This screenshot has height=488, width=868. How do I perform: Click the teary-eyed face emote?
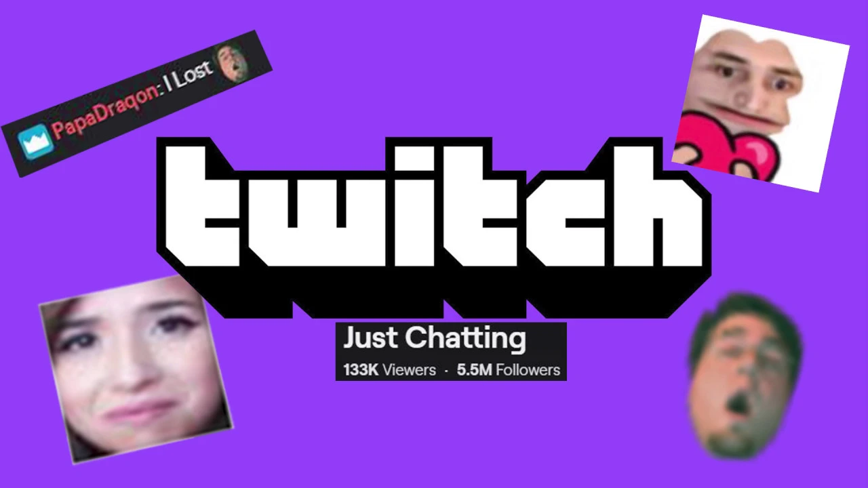pyautogui.click(x=136, y=369)
